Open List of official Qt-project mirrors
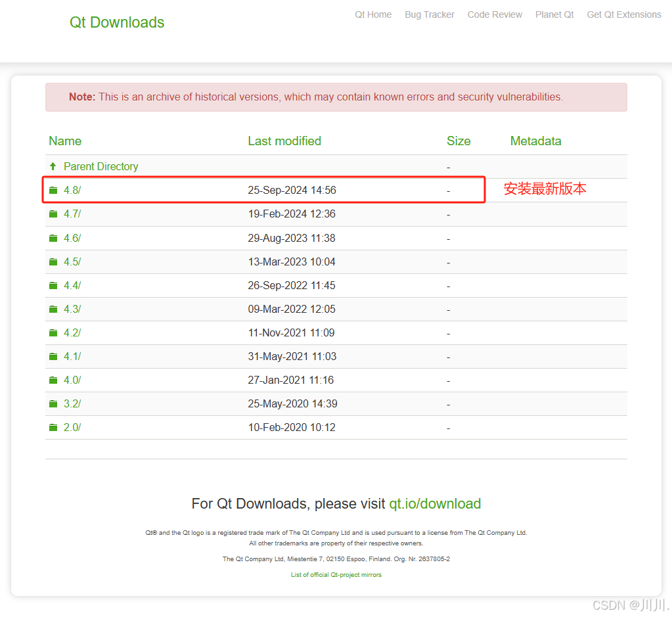 coord(336,574)
